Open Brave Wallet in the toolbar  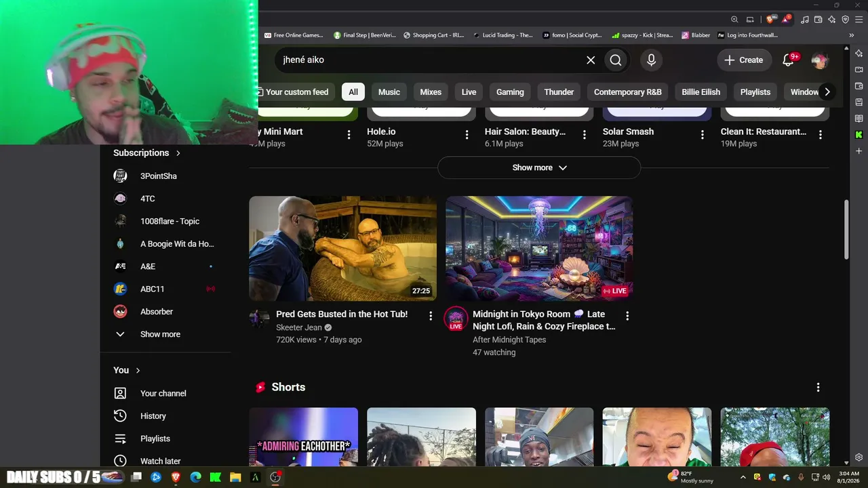pyautogui.click(x=818, y=20)
